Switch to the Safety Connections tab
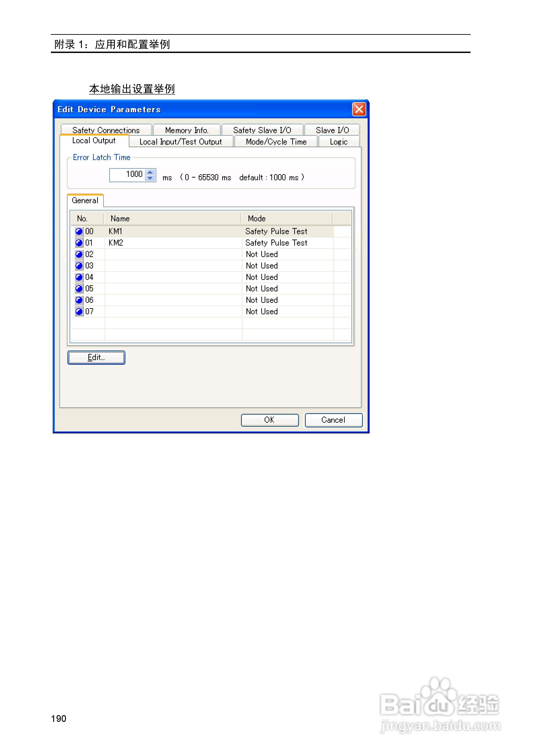 pyautogui.click(x=106, y=130)
